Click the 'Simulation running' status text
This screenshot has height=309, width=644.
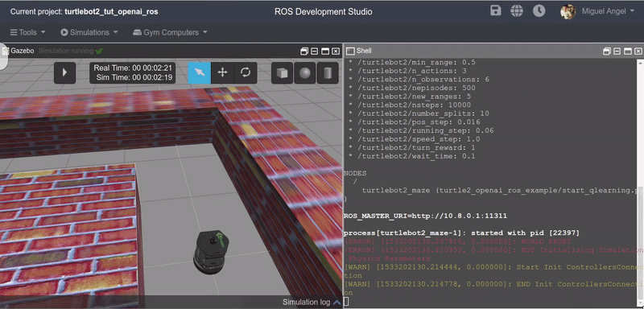[66, 51]
